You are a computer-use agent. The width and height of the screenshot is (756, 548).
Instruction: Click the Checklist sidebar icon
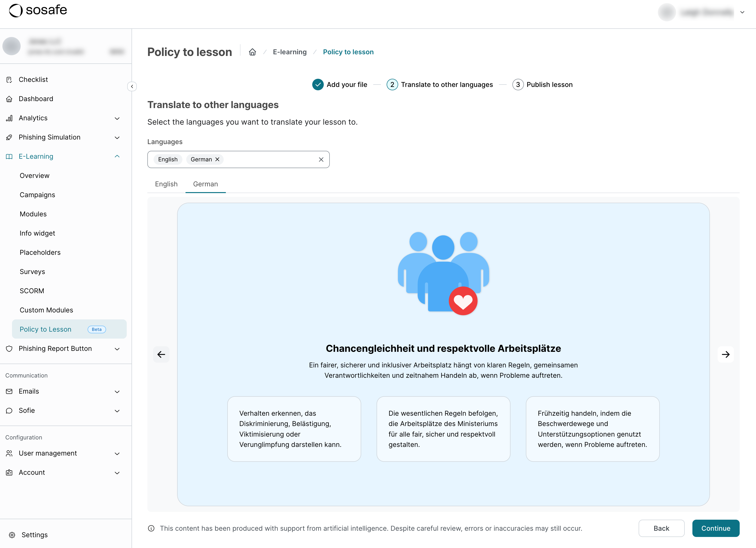tap(9, 80)
